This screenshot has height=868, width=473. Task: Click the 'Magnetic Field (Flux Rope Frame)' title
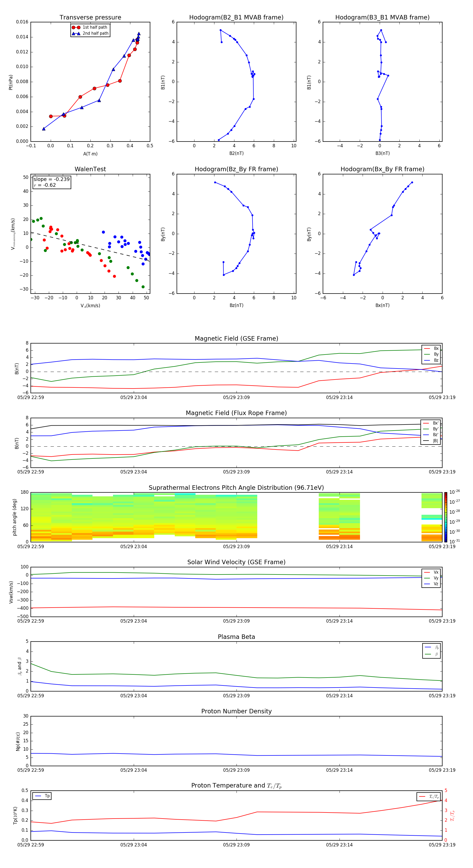click(236, 413)
